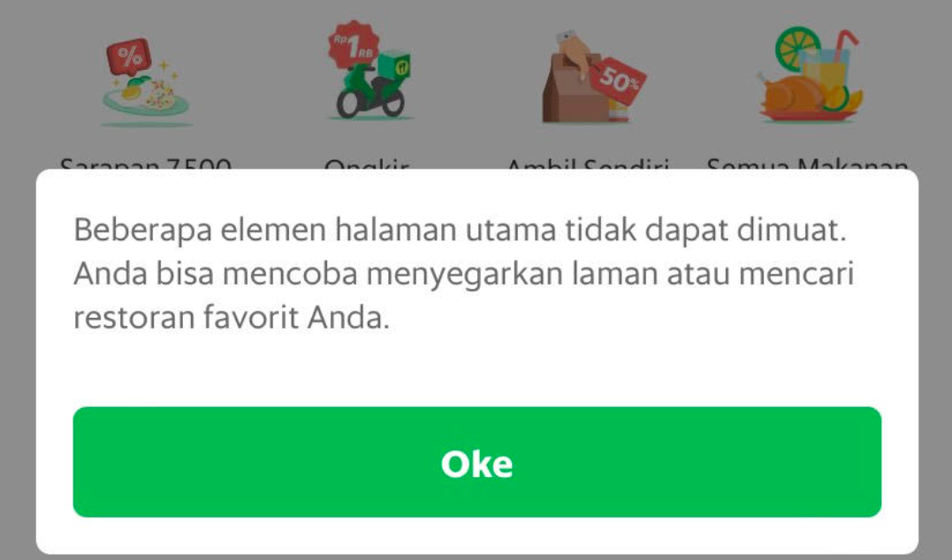Select the Ambil Sendiri paper bag icon
This screenshot has width=952, height=560.
click(592, 78)
